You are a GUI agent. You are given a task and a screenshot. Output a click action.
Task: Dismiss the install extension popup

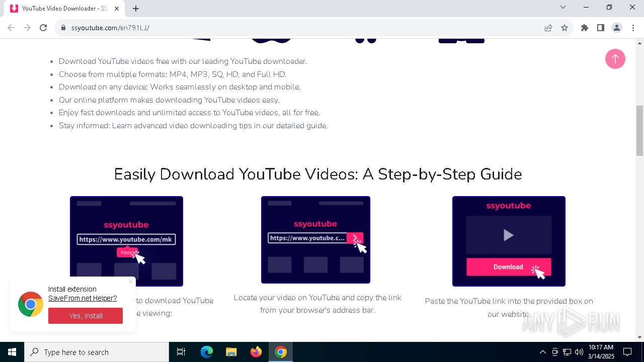pos(131,282)
